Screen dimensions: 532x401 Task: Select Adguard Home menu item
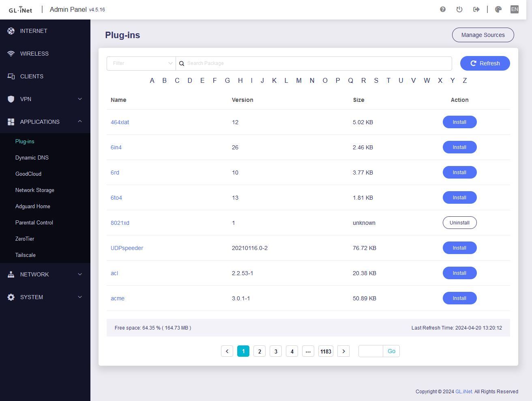click(33, 206)
